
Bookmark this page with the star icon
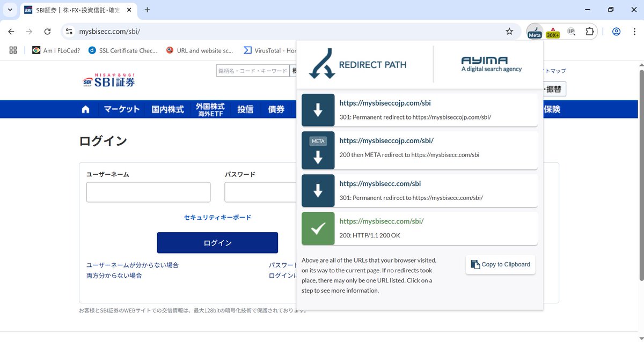[509, 32]
